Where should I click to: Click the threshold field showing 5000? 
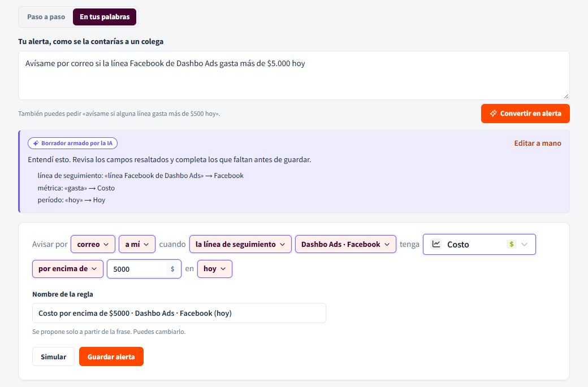[x=144, y=269]
